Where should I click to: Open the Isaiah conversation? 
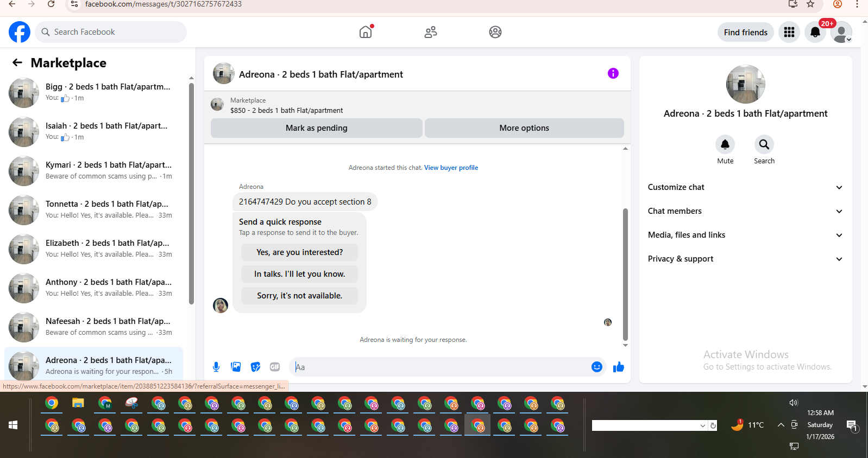[x=94, y=132]
